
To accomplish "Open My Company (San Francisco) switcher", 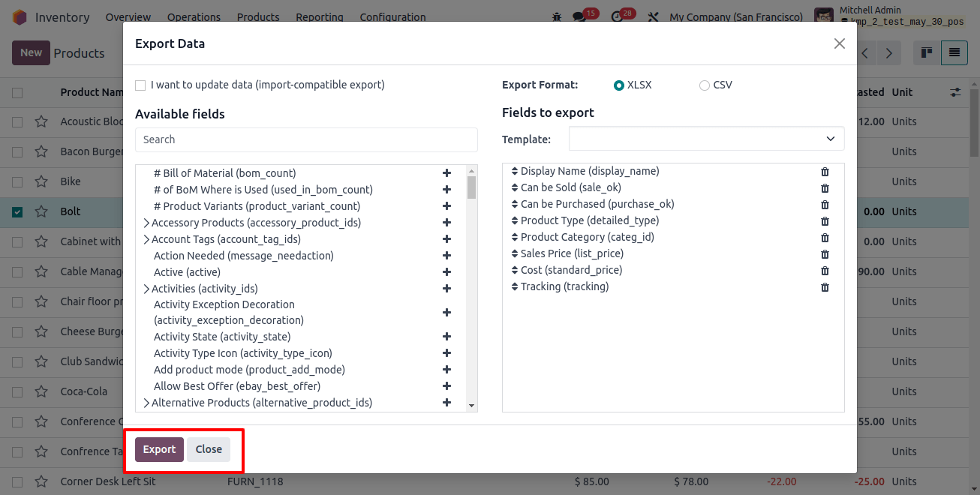I will (x=736, y=16).
